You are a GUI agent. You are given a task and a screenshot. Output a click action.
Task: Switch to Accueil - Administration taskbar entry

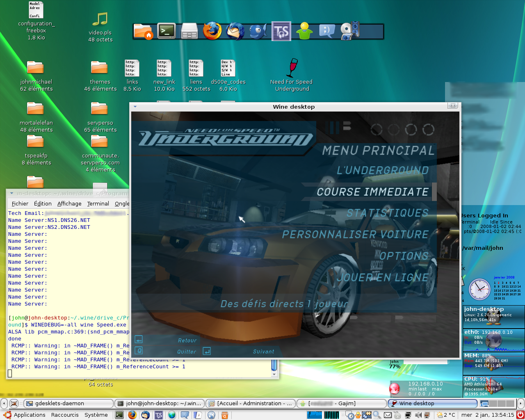250,404
